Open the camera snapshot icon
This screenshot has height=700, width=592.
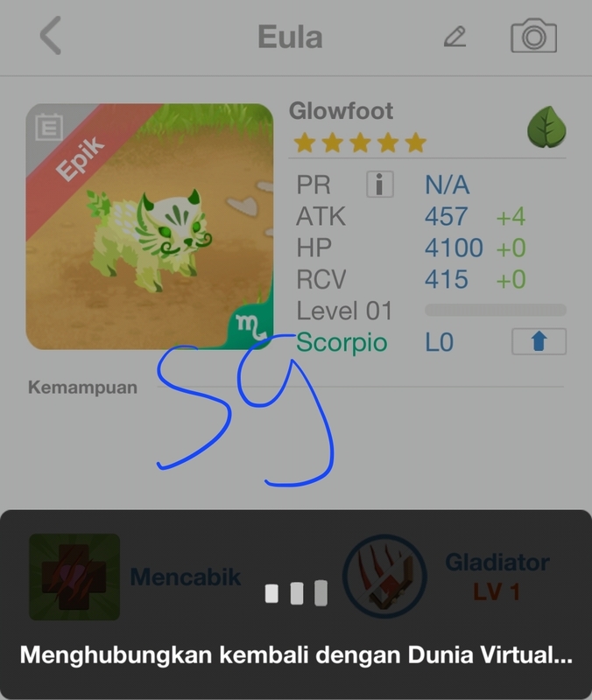(533, 36)
